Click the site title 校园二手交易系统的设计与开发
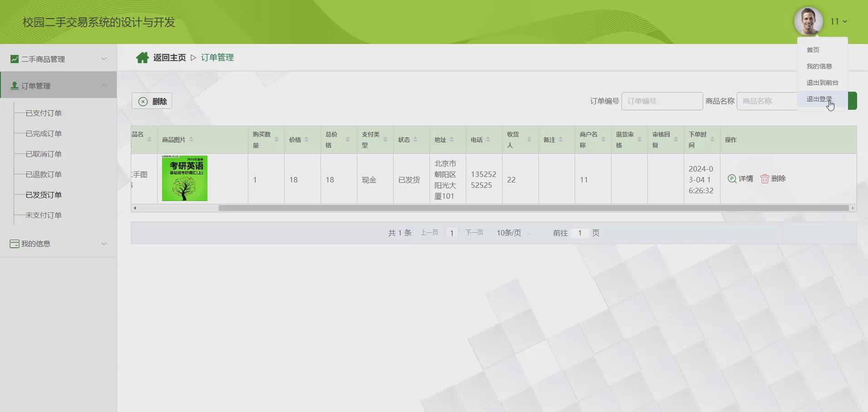Viewport: 868px width, 412px height. click(x=99, y=22)
